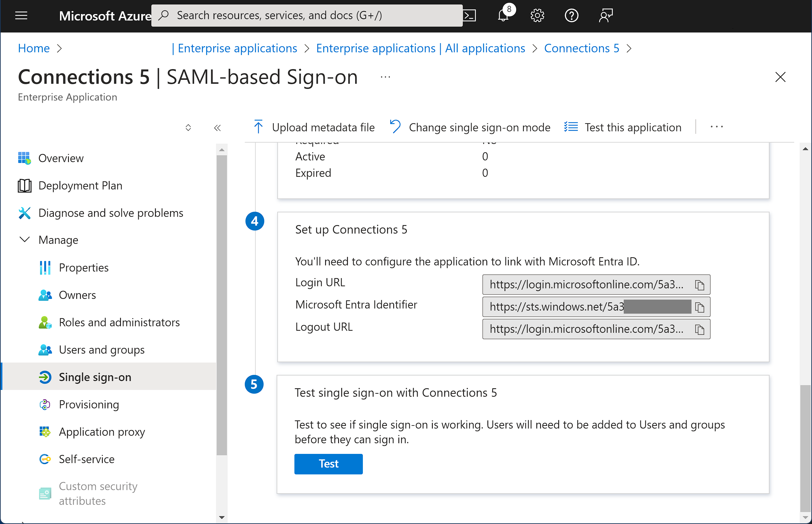Open portal settings gear

coord(537,15)
